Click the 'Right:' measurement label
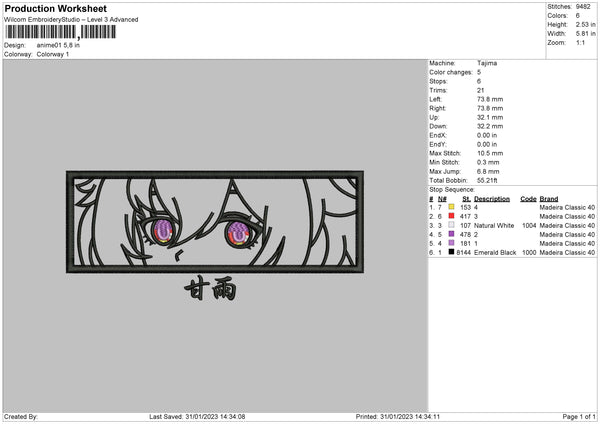This screenshot has height=424, width=600. (x=437, y=108)
